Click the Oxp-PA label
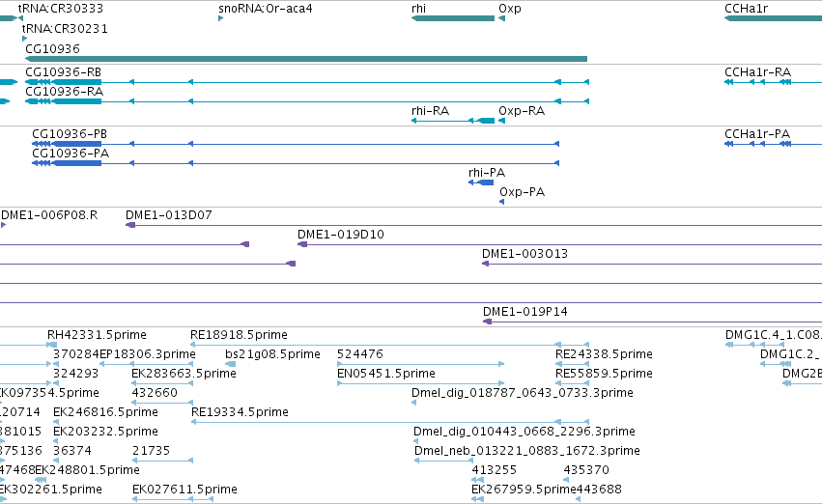The height and width of the screenshot is (504, 822). pos(523,192)
